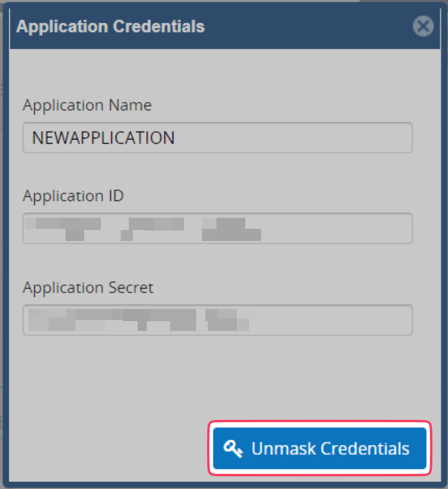Click the 'Unmask Credentials' button text

[x=330, y=449]
